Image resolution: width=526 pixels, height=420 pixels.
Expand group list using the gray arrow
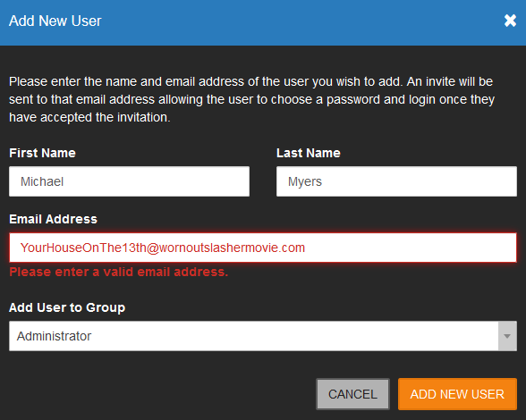(507, 336)
